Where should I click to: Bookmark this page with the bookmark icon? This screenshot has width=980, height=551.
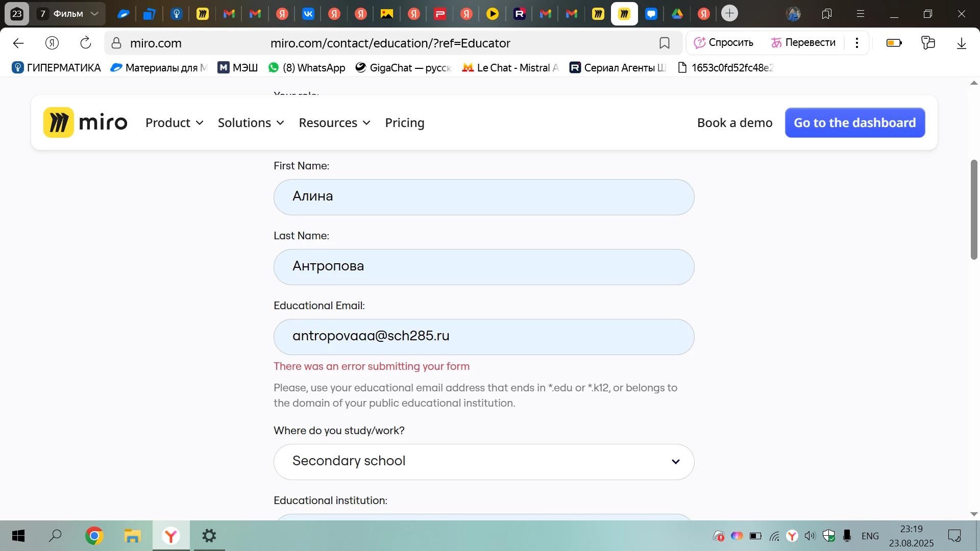click(x=665, y=43)
